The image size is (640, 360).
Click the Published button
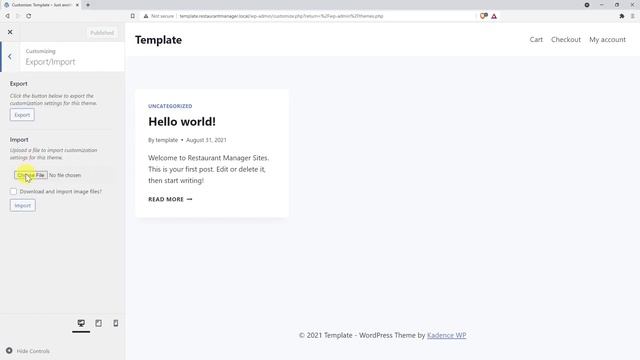coord(102,33)
